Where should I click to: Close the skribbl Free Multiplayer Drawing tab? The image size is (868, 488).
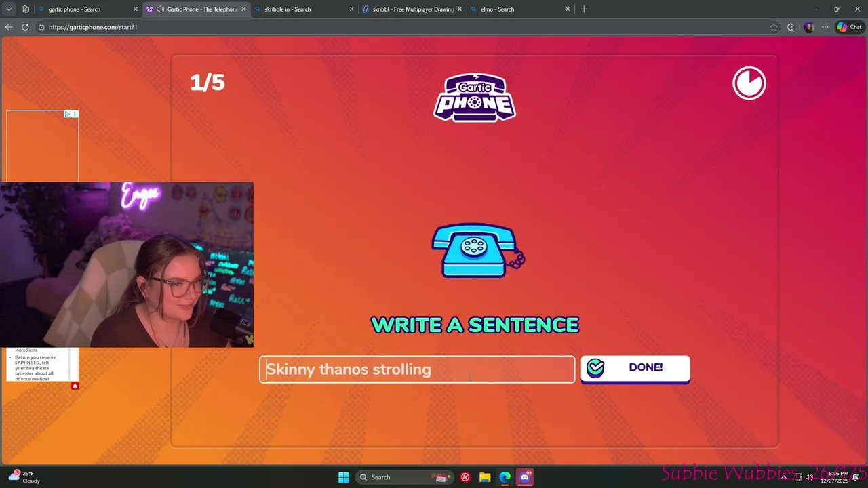pos(460,9)
